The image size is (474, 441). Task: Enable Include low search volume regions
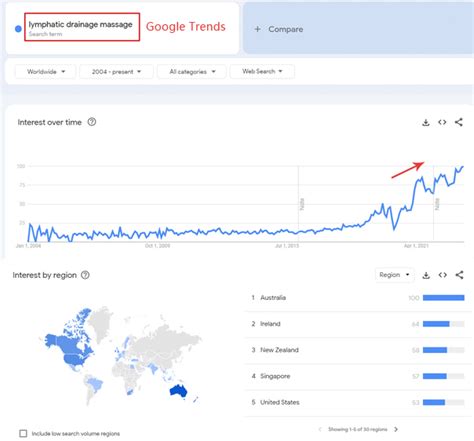coord(23,433)
